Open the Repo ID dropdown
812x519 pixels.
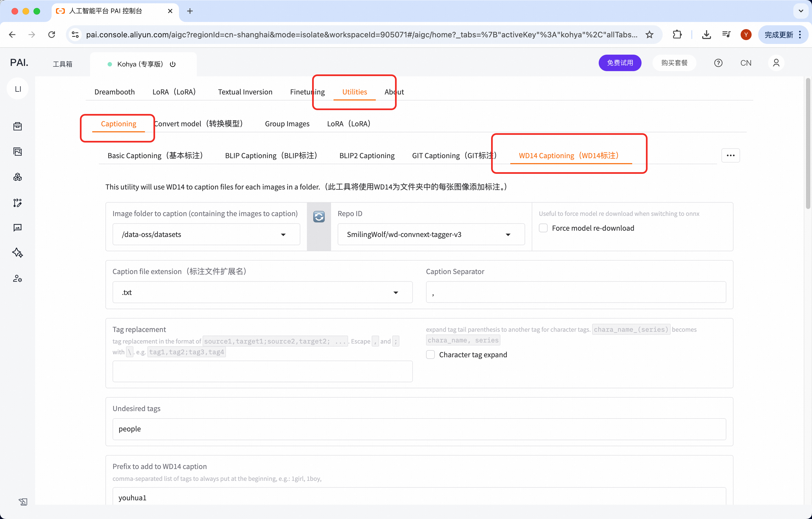(508, 235)
